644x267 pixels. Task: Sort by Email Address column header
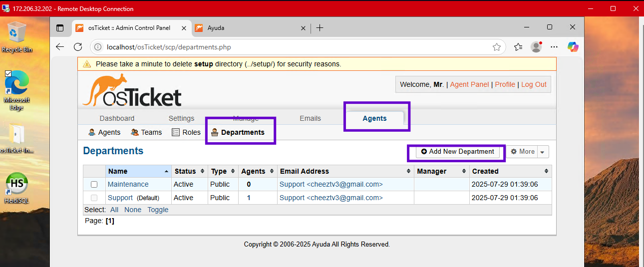345,171
